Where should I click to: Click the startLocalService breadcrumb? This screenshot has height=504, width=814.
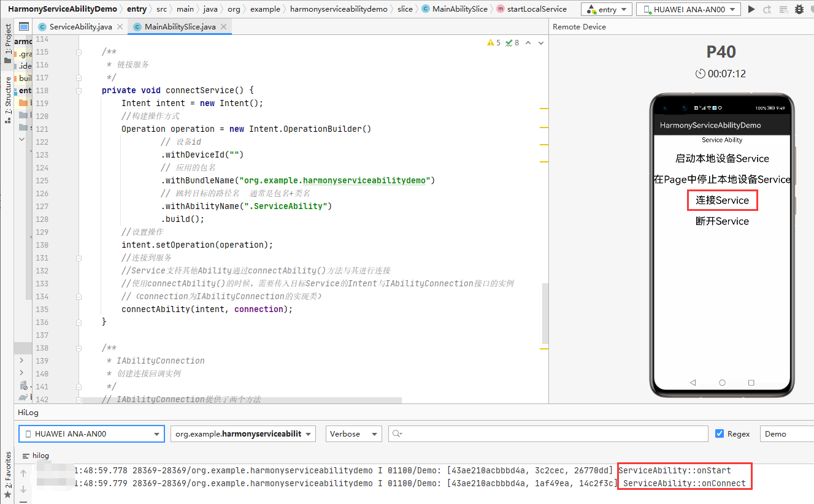[x=531, y=9]
